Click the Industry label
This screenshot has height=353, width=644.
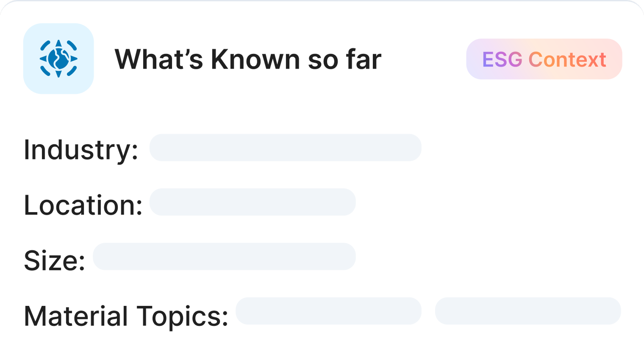pos(81,150)
